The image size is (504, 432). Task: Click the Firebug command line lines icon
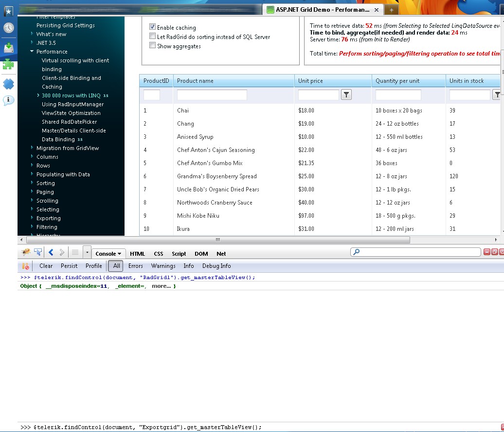tap(75, 252)
